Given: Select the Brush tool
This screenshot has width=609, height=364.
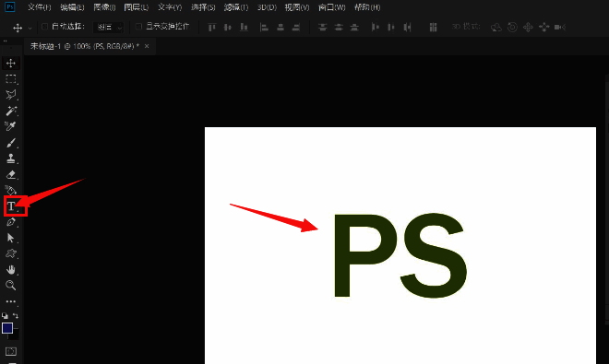Looking at the screenshot, I should pos(11,143).
